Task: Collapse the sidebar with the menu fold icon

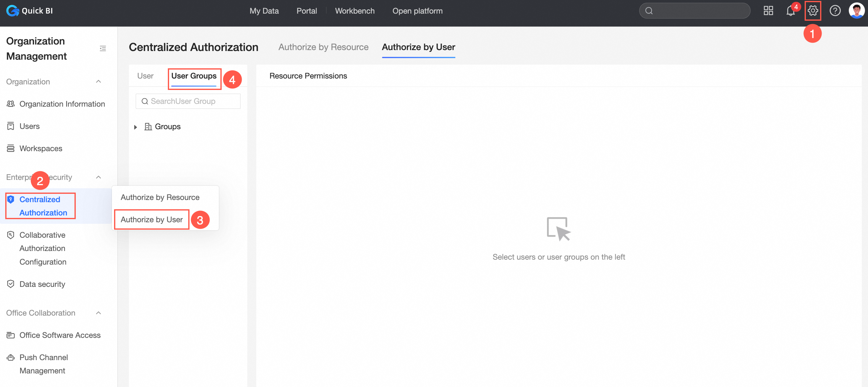Action: 103,49
